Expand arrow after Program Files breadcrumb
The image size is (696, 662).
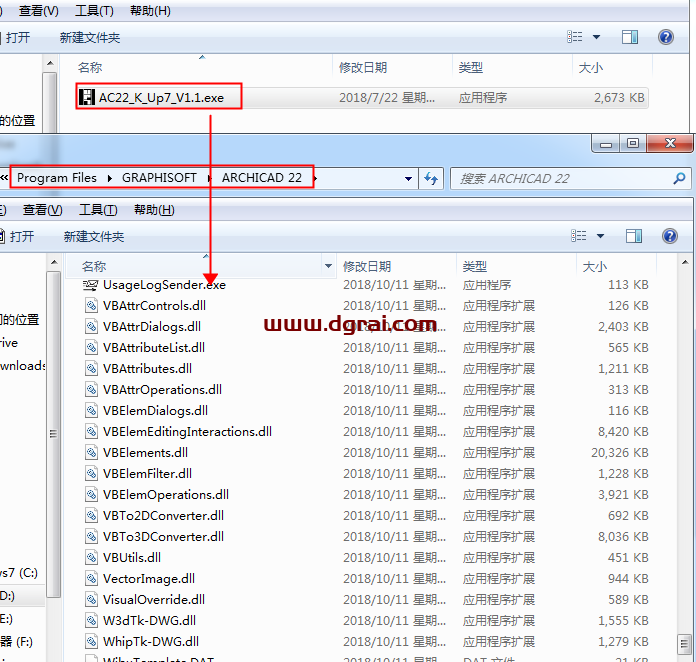(x=110, y=178)
